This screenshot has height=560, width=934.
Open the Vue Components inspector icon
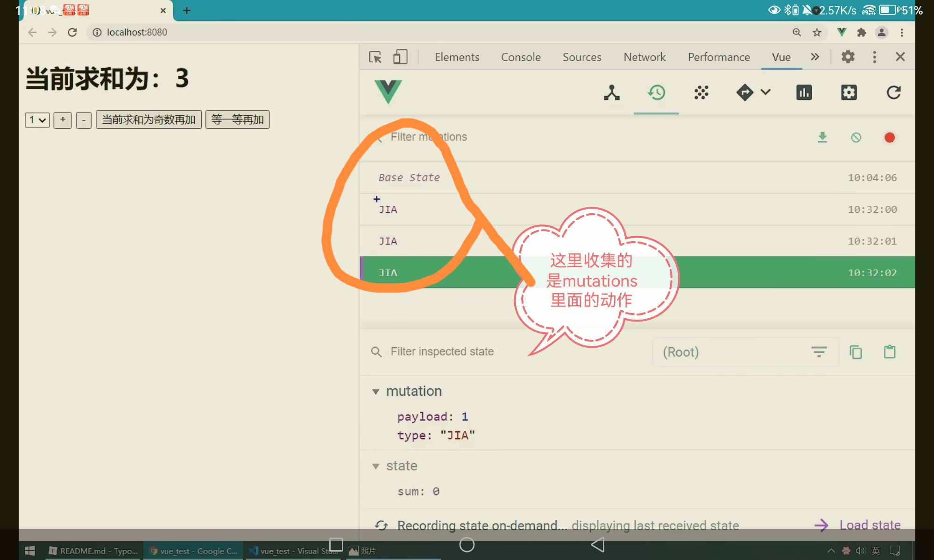coord(611,92)
